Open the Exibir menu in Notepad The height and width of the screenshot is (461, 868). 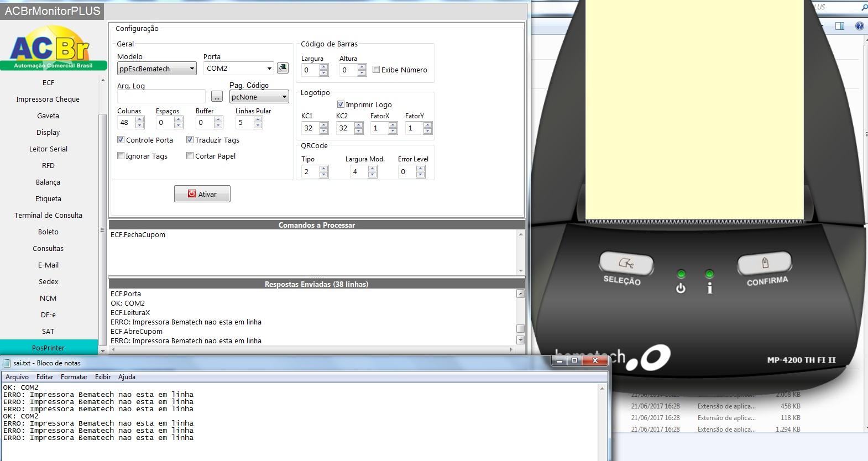[103, 377]
